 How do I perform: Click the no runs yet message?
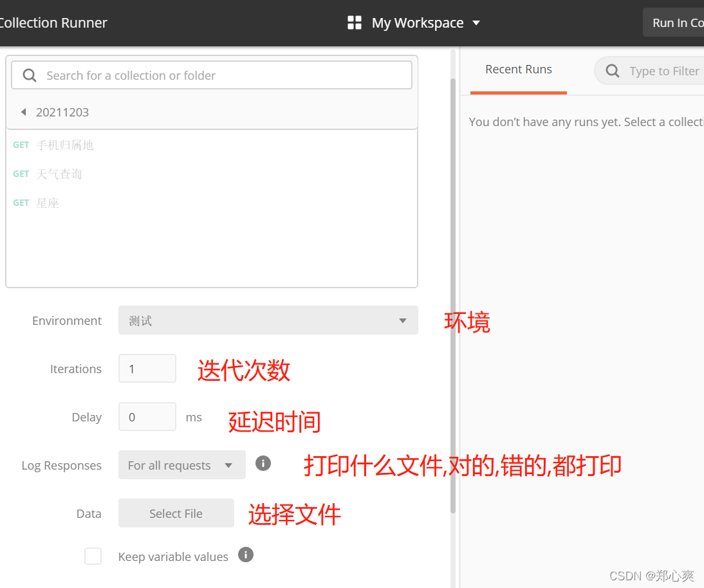[x=586, y=122]
